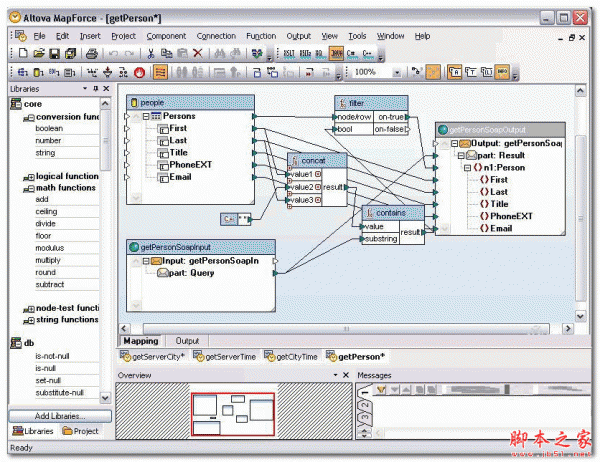Toggle show library in header button
Screen dimensions: 600x462
click(x=487, y=72)
